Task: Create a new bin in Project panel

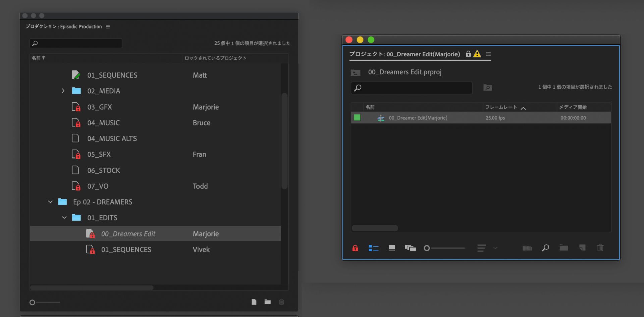Action: click(x=564, y=248)
